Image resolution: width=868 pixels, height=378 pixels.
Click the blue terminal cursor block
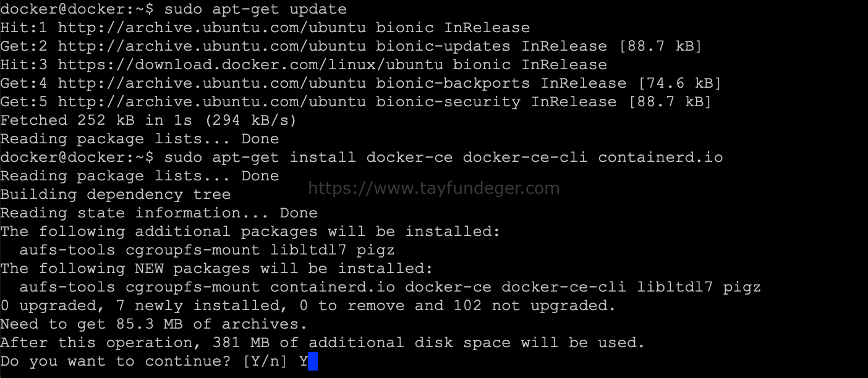tap(312, 361)
